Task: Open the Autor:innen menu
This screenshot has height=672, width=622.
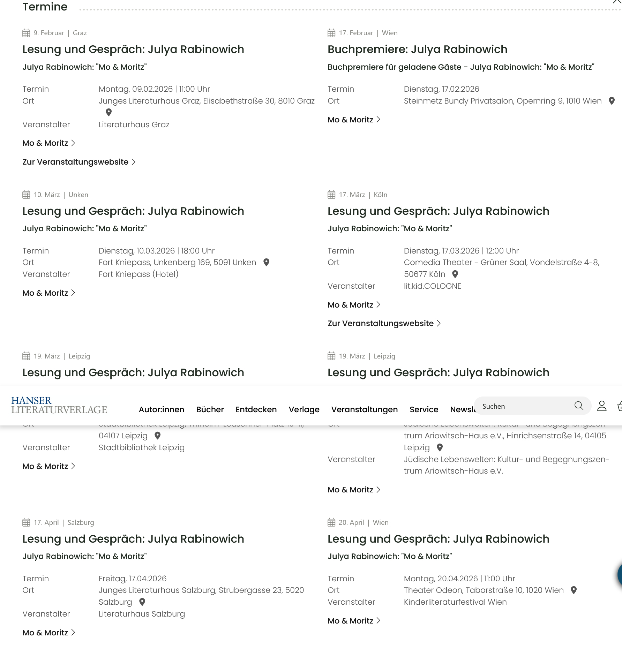Action: 161,409
